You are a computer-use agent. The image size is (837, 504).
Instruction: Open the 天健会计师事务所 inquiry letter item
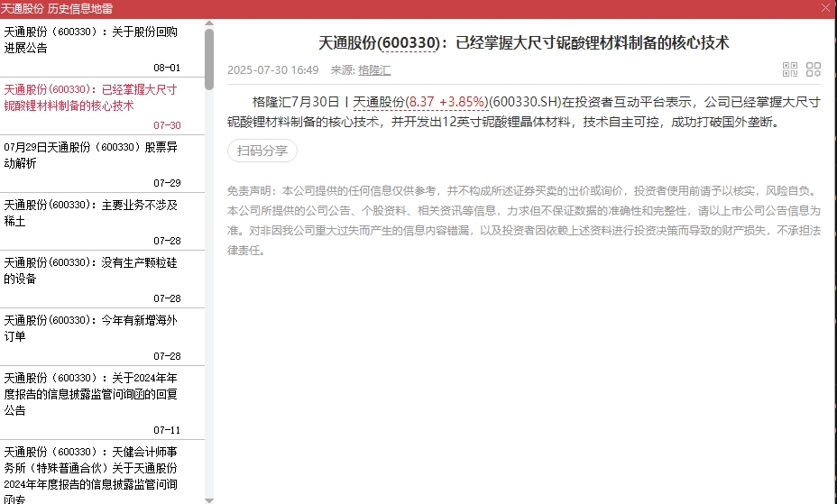pyautogui.click(x=102, y=472)
